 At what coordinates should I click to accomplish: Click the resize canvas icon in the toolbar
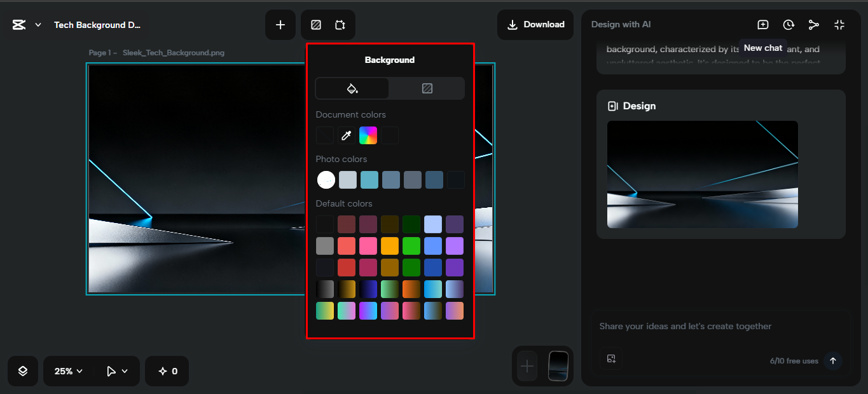pyautogui.click(x=340, y=24)
